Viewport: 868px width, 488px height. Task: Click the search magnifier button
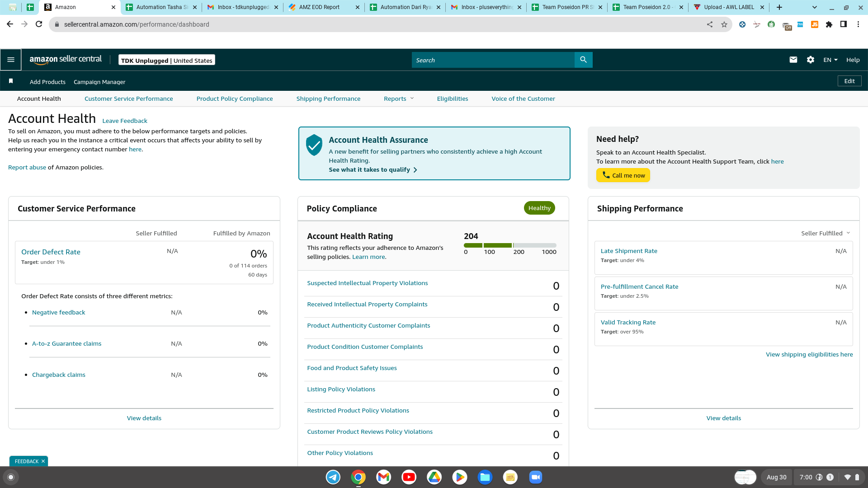[x=583, y=60]
